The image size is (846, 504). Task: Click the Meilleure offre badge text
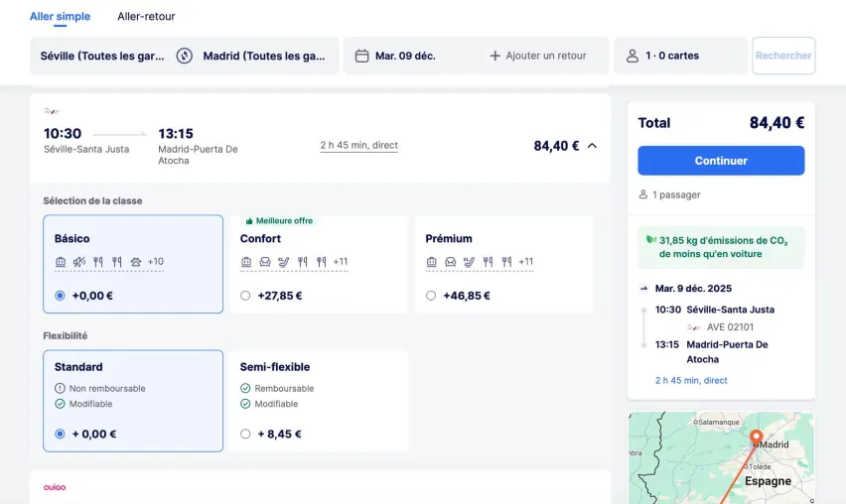point(284,221)
